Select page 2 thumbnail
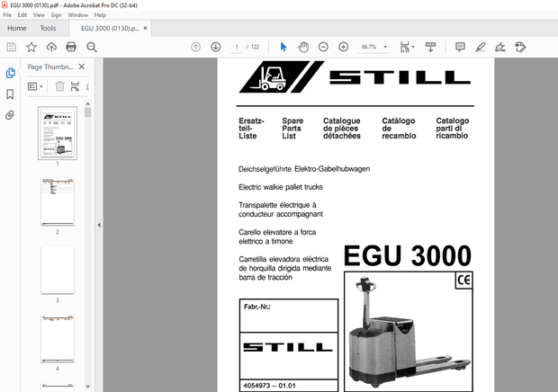 pos(57,202)
